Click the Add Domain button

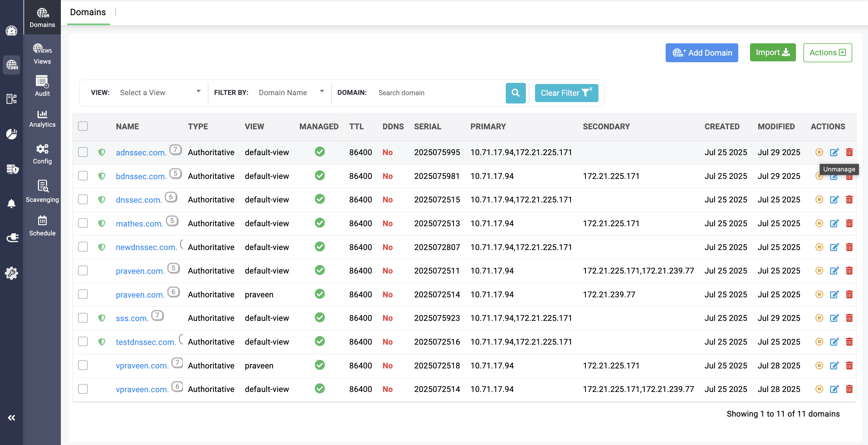click(702, 52)
